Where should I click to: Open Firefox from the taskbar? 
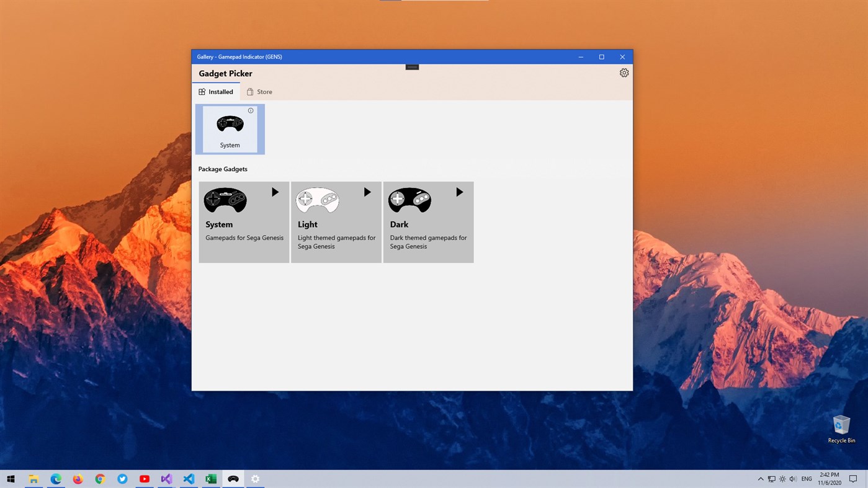coord(78,478)
